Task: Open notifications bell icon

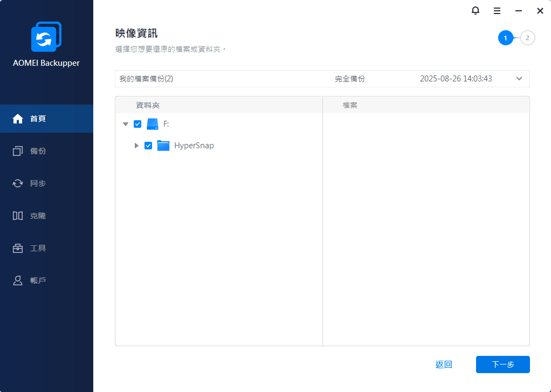Action: click(x=476, y=11)
